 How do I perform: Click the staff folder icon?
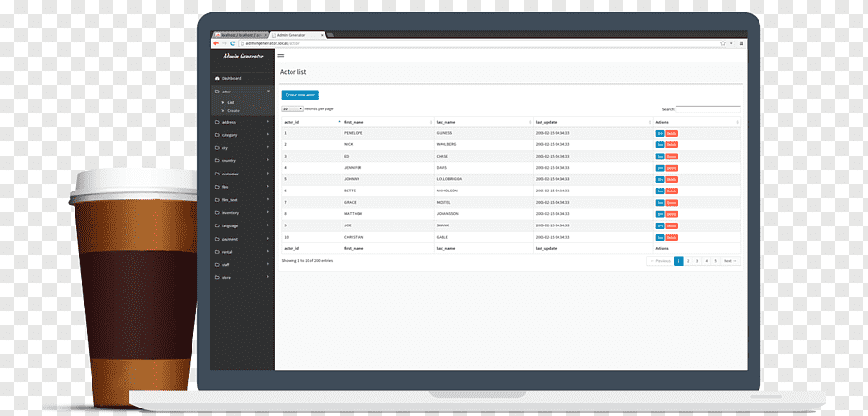click(x=217, y=265)
